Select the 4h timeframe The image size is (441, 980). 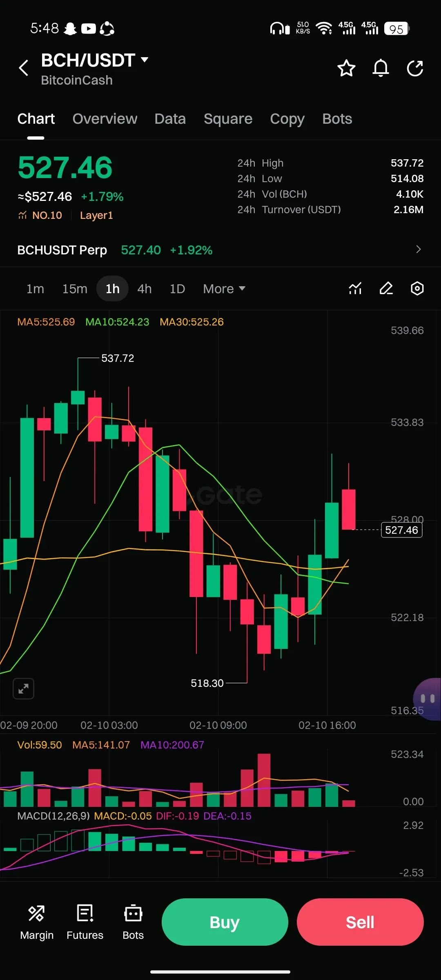[x=145, y=289]
